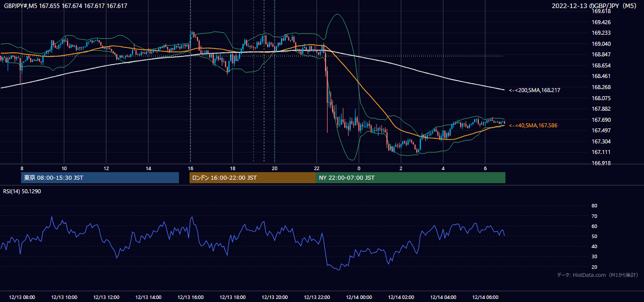644x302 pixels.
Task: Click price axis value 169.426
Action: [601, 22]
